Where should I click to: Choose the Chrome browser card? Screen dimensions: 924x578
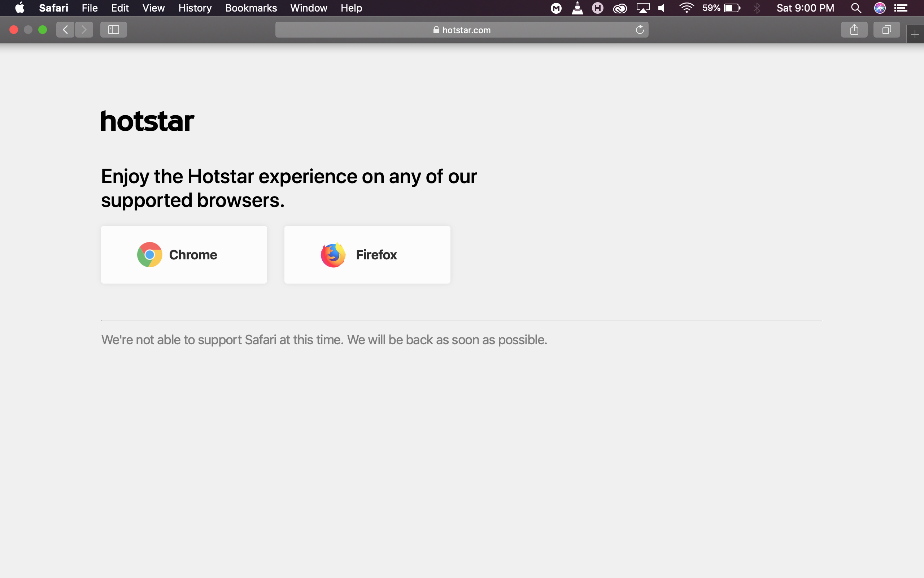[184, 255]
